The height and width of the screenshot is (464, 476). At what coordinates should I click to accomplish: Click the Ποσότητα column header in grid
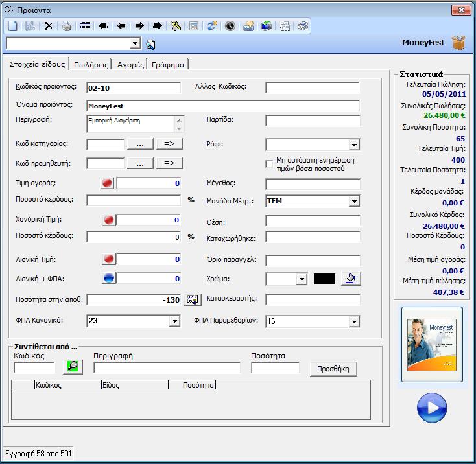[192, 385]
